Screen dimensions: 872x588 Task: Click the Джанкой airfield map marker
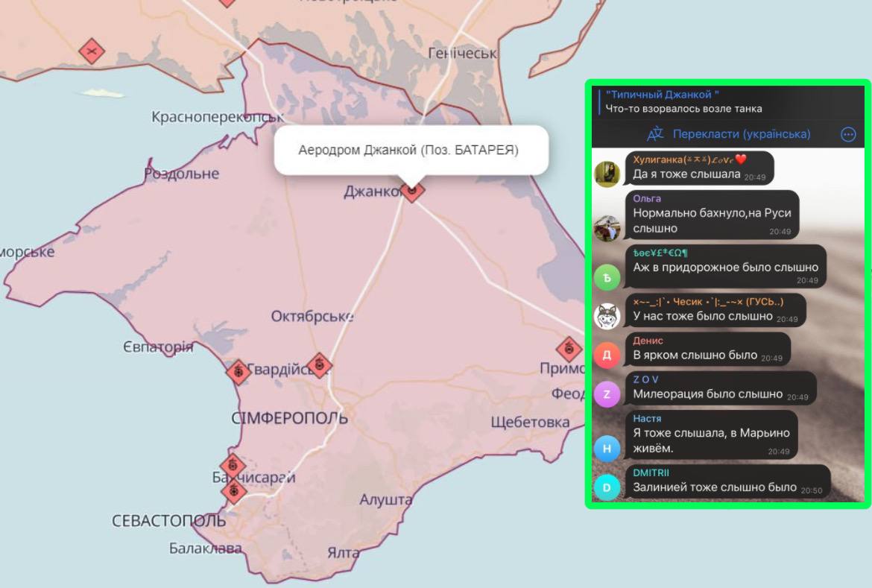pyautogui.click(x=411, y=190)
